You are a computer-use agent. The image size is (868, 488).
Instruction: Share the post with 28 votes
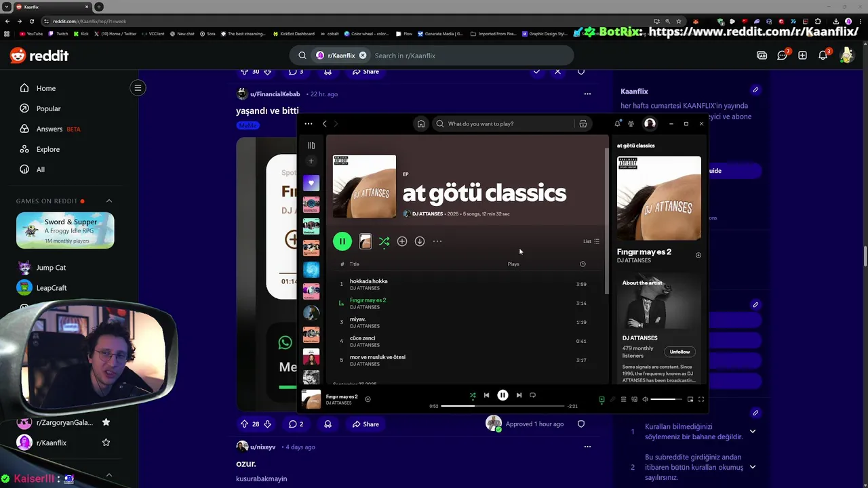[366, 424]
